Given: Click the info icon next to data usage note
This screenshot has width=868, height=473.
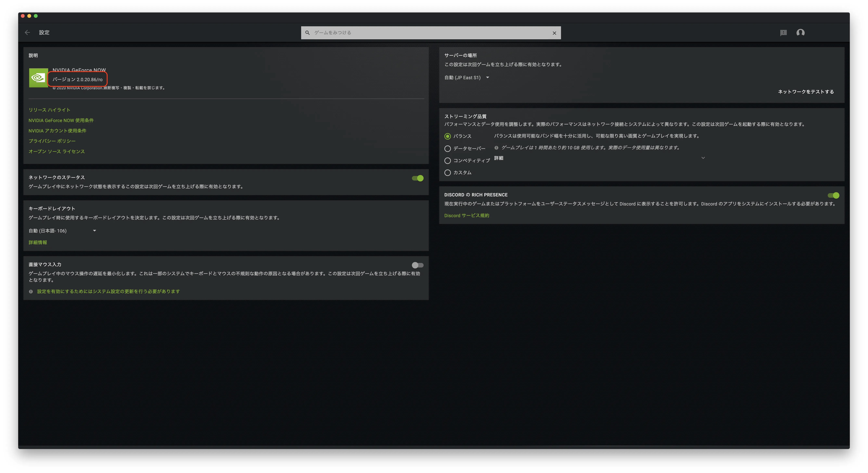Looking at the screenshot, I should coord(496,147).
